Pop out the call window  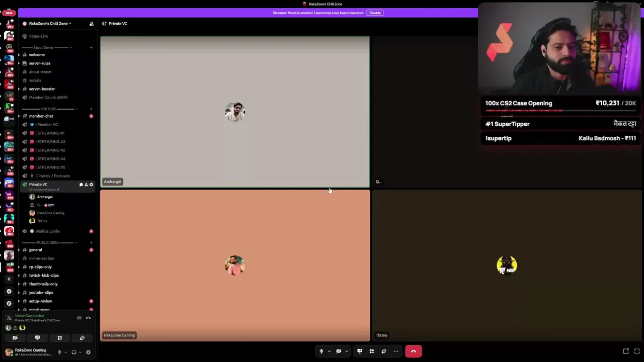[x=626, y=351]
